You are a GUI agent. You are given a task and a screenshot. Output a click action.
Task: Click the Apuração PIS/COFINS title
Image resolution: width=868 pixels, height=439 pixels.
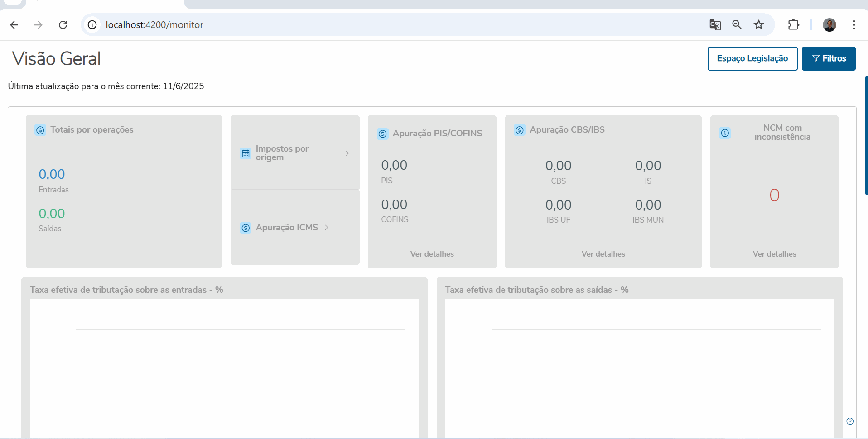[437, 134]
